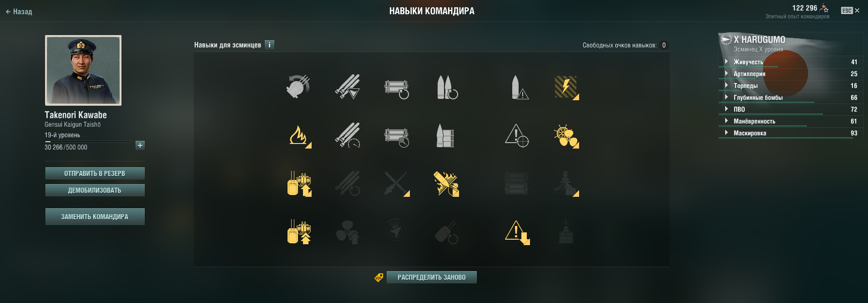868x303 pixels.
Task: Select the steering wheel and propeller skill
Action: 566,135
